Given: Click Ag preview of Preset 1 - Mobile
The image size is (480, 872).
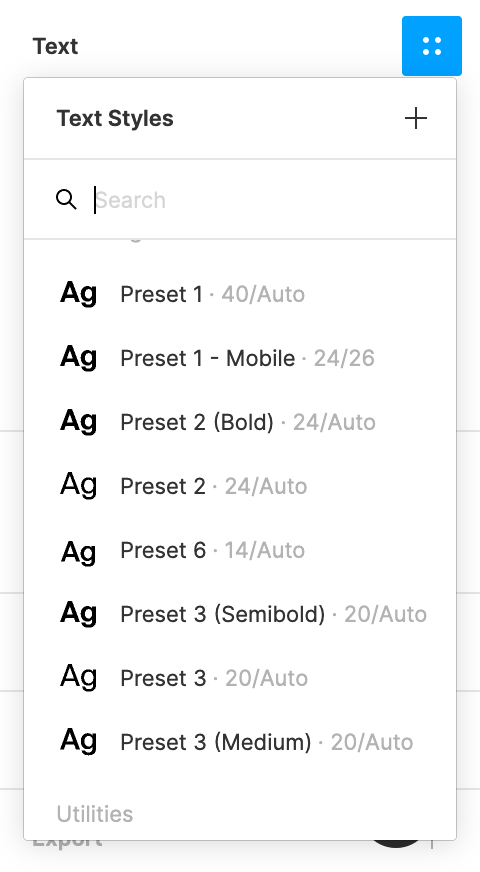Looking at the screenshot, I should (78, 358).
